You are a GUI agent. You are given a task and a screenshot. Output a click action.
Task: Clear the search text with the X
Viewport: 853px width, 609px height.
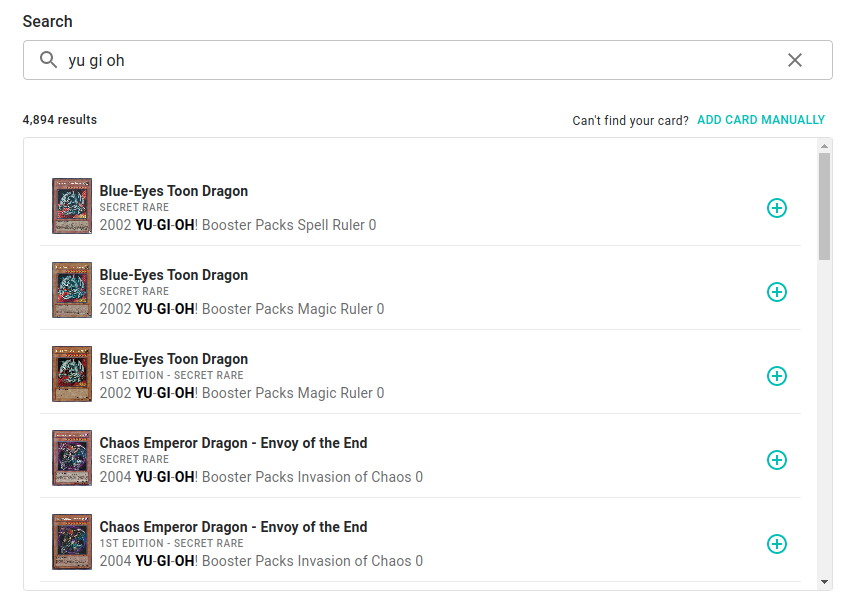795,60
